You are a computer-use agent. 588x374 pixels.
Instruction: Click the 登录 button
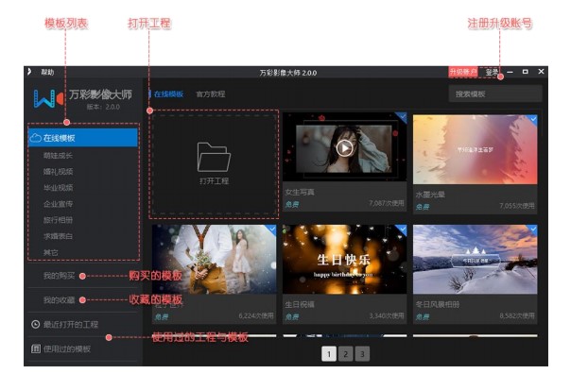[492, 72]
